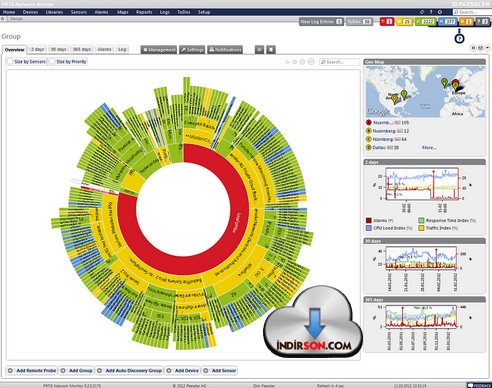Viewport: 492px width, 388px height.
Task: Expand the Setup menu
Action: coord(204,12)
